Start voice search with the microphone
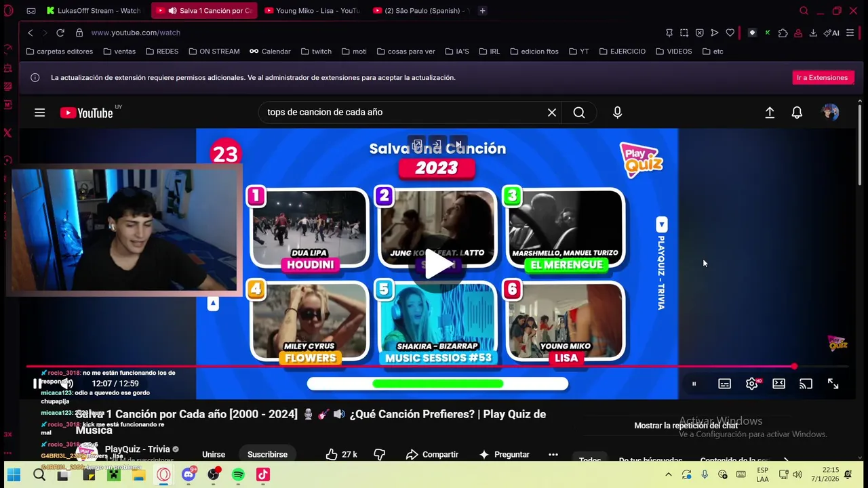The image size is (868, 488). pos(617,113)
